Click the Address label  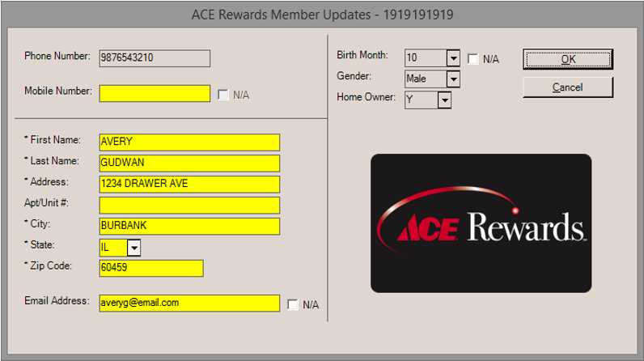[x=46, y=181]
